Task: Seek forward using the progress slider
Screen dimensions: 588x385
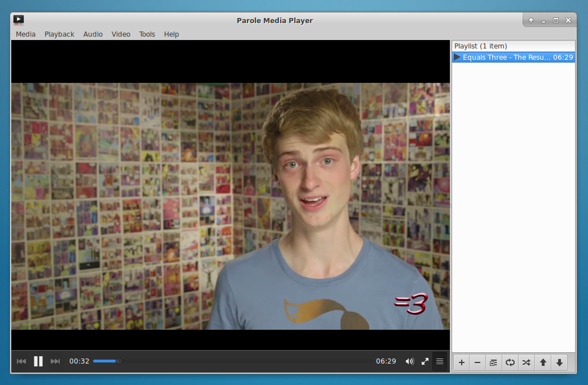Action: 226,361
